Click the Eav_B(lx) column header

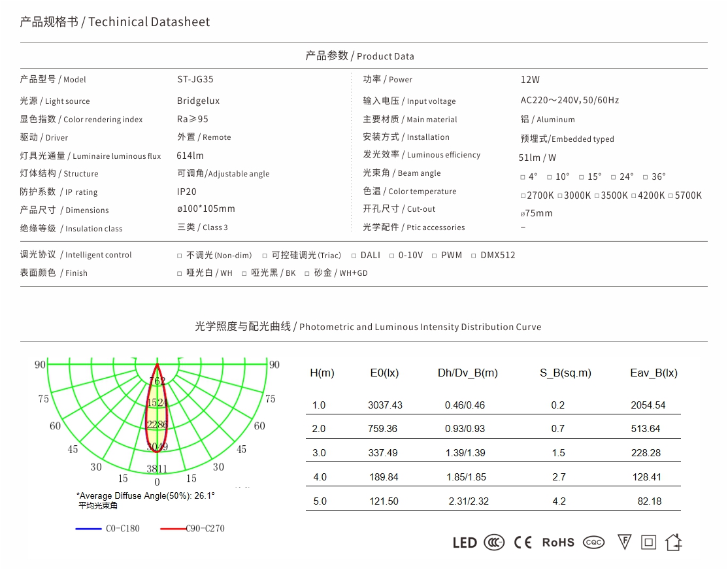(x=654, y=373)
